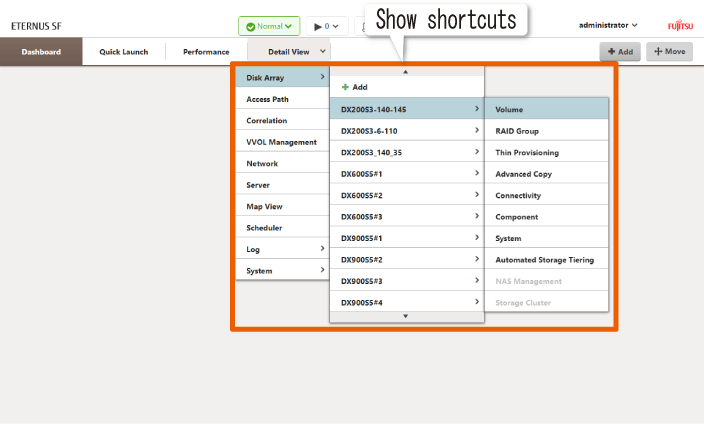
Task: Open the Normal status dropdown
Action: pyautogui.click(x=269, y=26)
